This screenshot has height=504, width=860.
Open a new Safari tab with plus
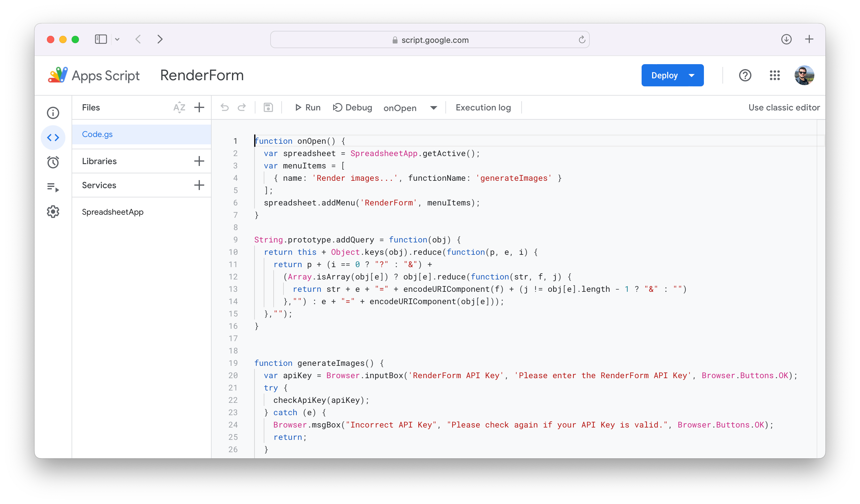[x=809, y=39]
